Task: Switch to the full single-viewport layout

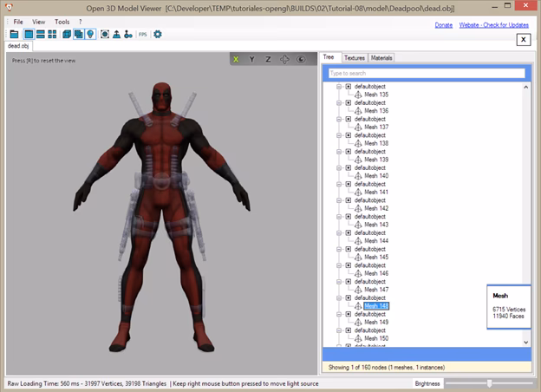Action: pyautogui.click(x=29, y=34)
